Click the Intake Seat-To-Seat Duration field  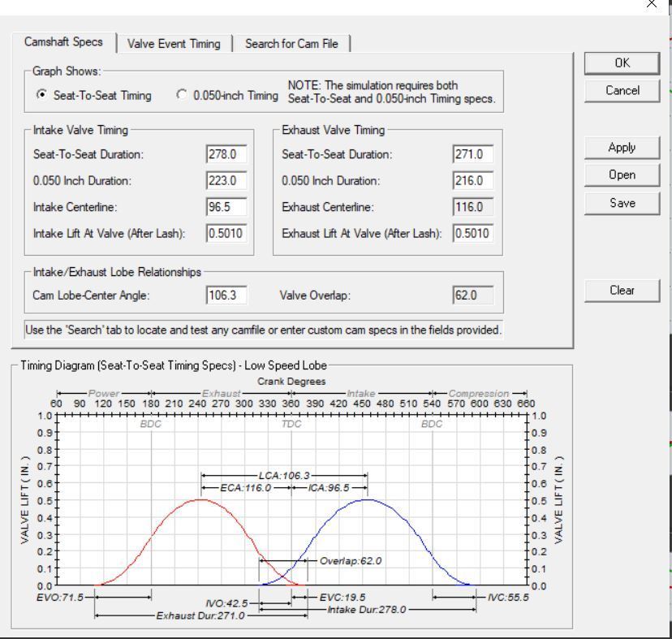[226, 154]
